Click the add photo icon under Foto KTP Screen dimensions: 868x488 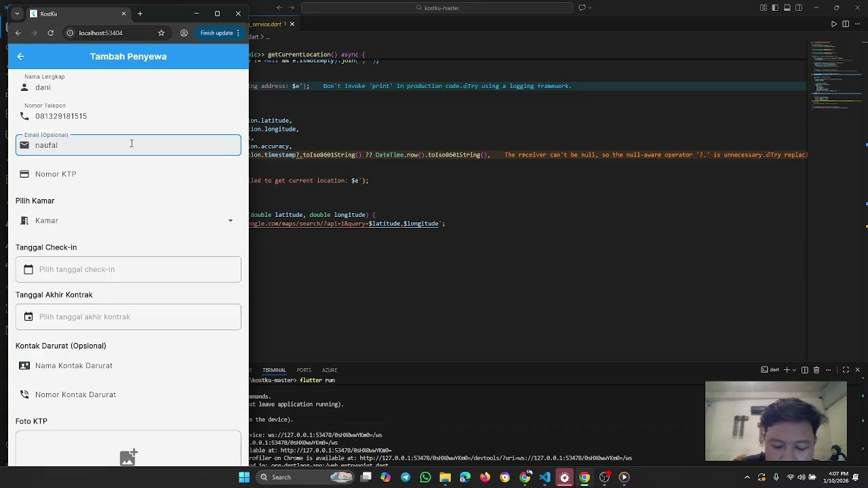[128, 457]
